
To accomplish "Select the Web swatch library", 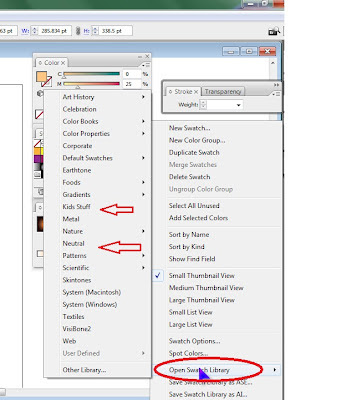I will [97, 341].
